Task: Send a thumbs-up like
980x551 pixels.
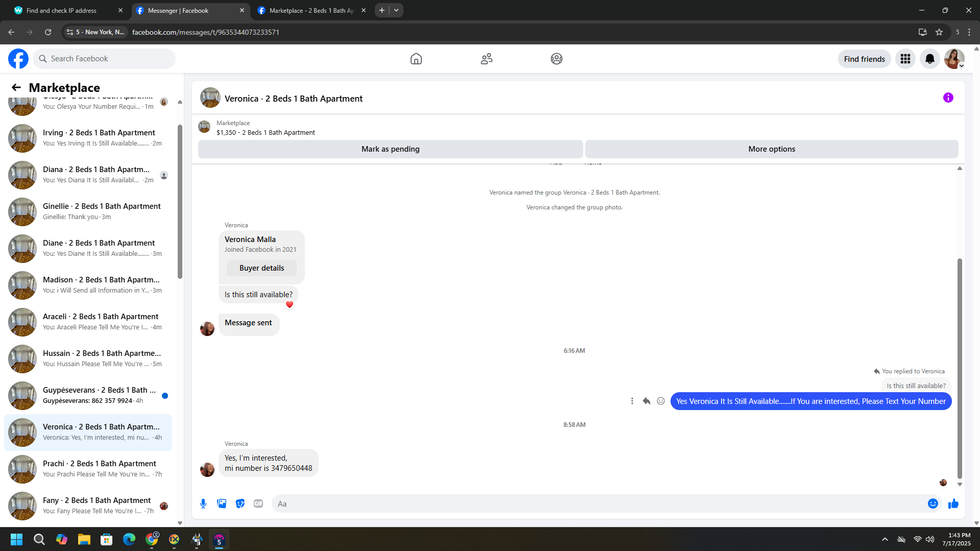Action: [x=953, y=504]
